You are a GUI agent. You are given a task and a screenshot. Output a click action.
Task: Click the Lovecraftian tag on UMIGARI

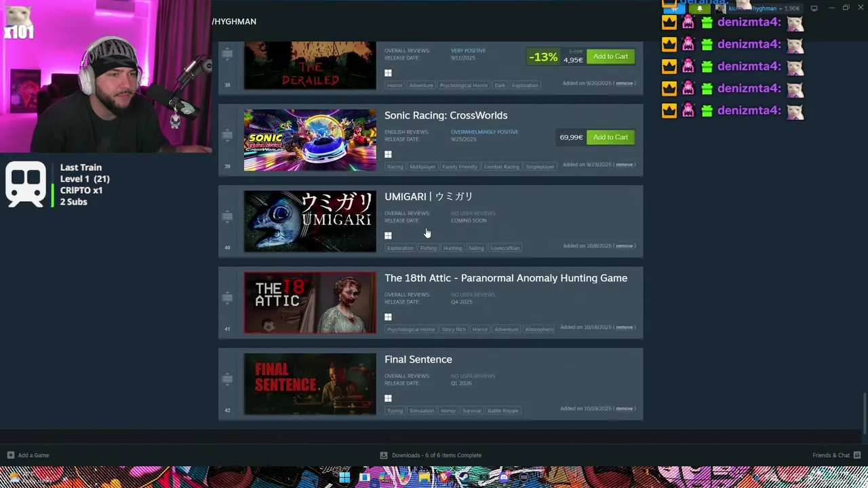pyautogui.click(x=505, y=248)
